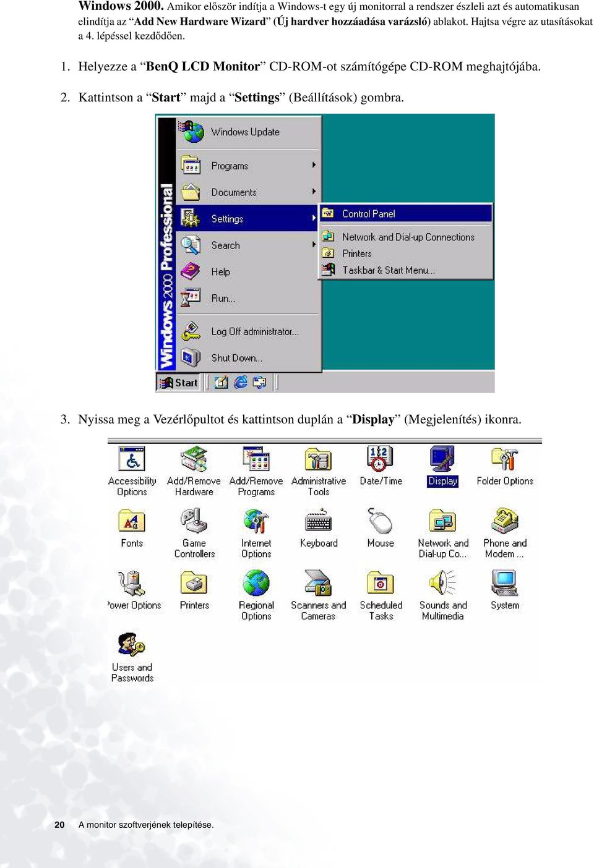
Task: Open Add/Remove Programs icon
Action: point(256,459)
